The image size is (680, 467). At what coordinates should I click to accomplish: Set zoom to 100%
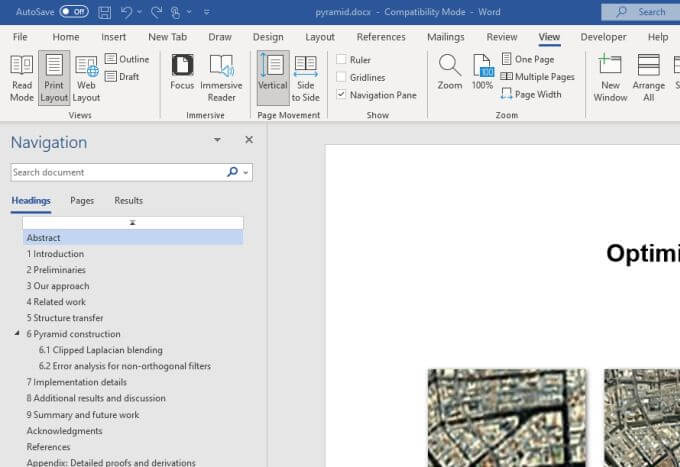click(x=482, y=72)
